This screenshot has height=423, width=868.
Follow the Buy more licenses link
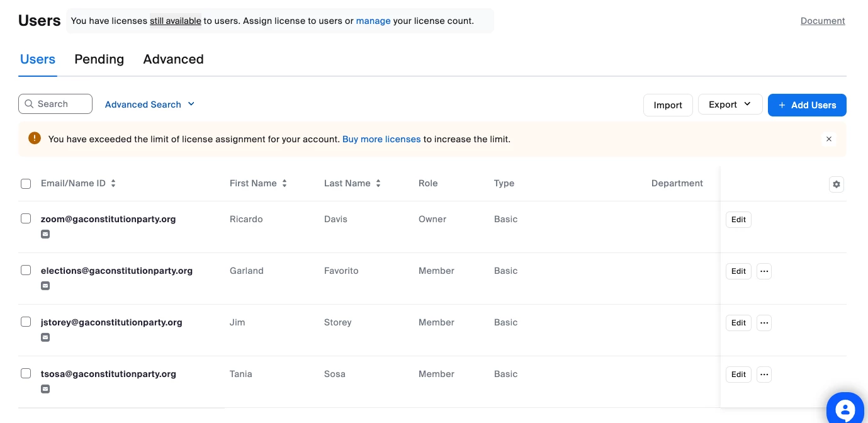point(381,139)
